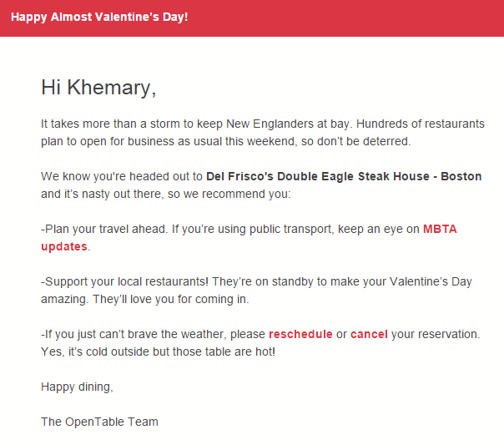The width and height of the screenshot is (504, 445).
Task: Click the 'Hi Khemary,' greeting
Action: (x=98, y=88)
